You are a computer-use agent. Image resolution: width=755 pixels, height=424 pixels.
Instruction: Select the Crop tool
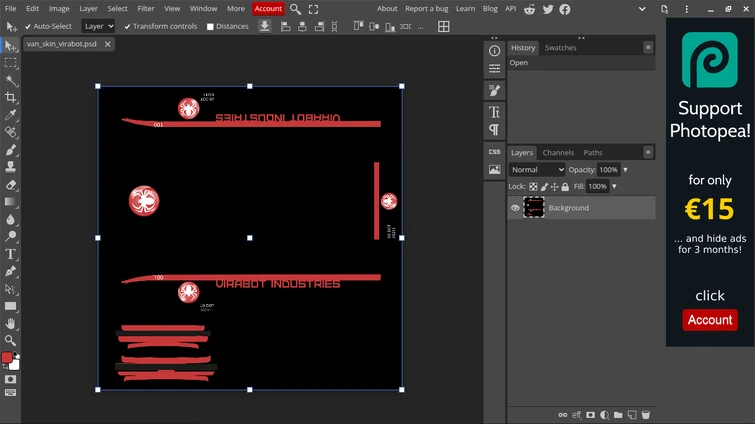(x=10, y=98)
